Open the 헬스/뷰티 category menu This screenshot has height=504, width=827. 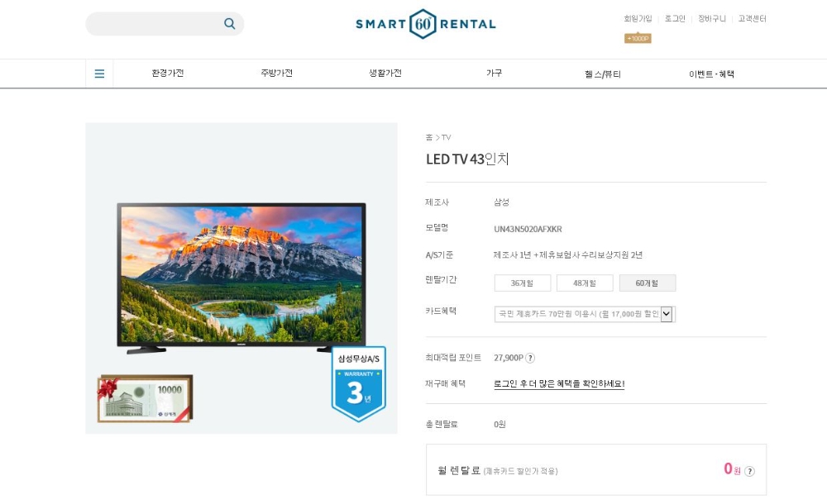click(x=603, y=74)
